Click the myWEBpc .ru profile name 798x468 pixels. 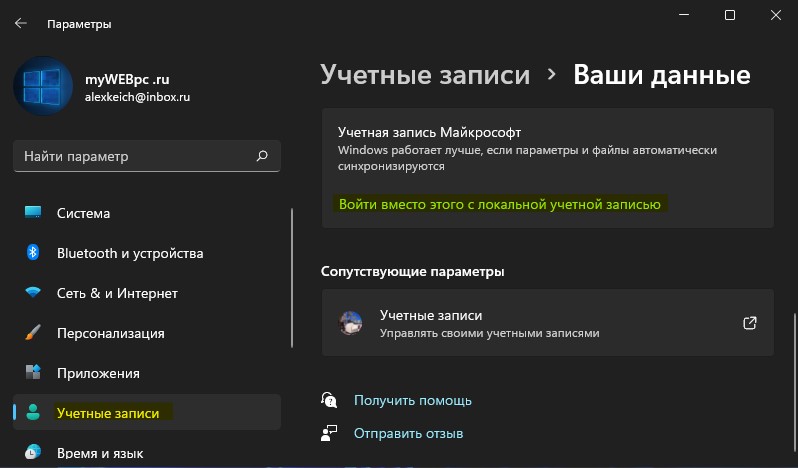pos(127,79)
